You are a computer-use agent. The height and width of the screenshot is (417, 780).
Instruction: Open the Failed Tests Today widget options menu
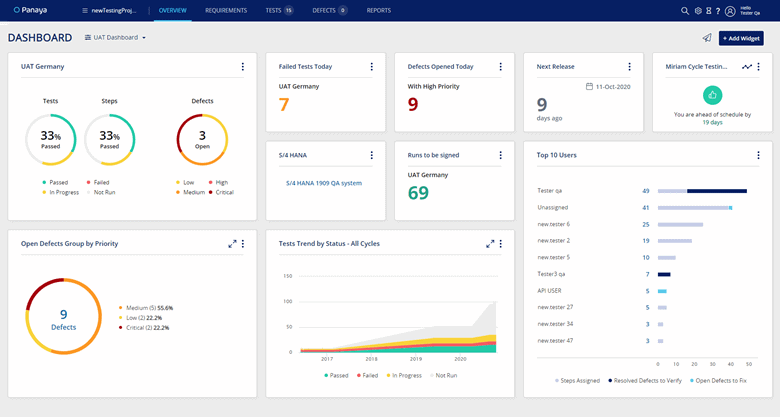click(x=372, y=66)
